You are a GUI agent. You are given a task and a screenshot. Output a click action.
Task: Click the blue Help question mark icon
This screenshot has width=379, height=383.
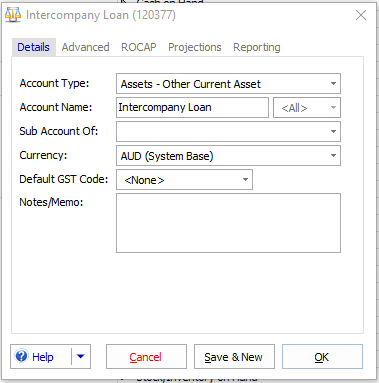(x=22, y=356)
